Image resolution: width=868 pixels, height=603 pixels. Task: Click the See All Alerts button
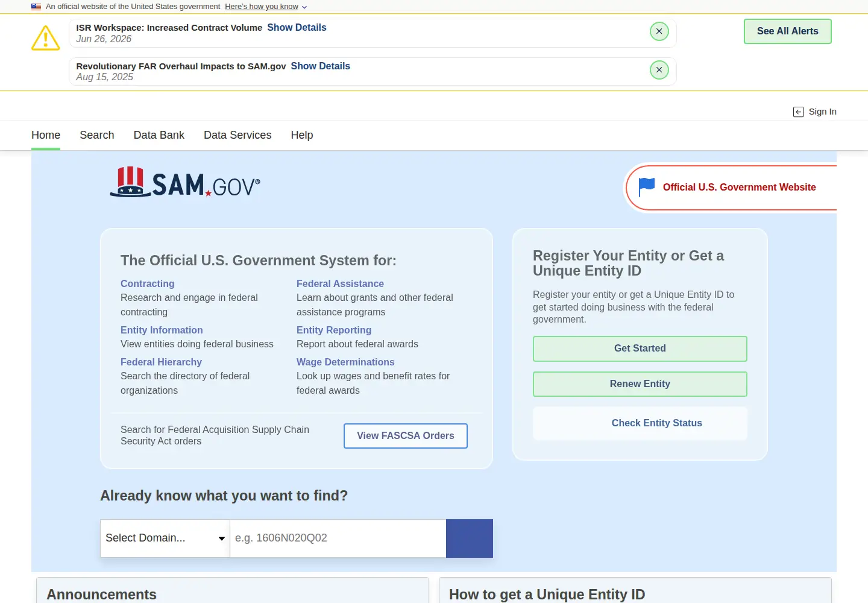(787, 31)
